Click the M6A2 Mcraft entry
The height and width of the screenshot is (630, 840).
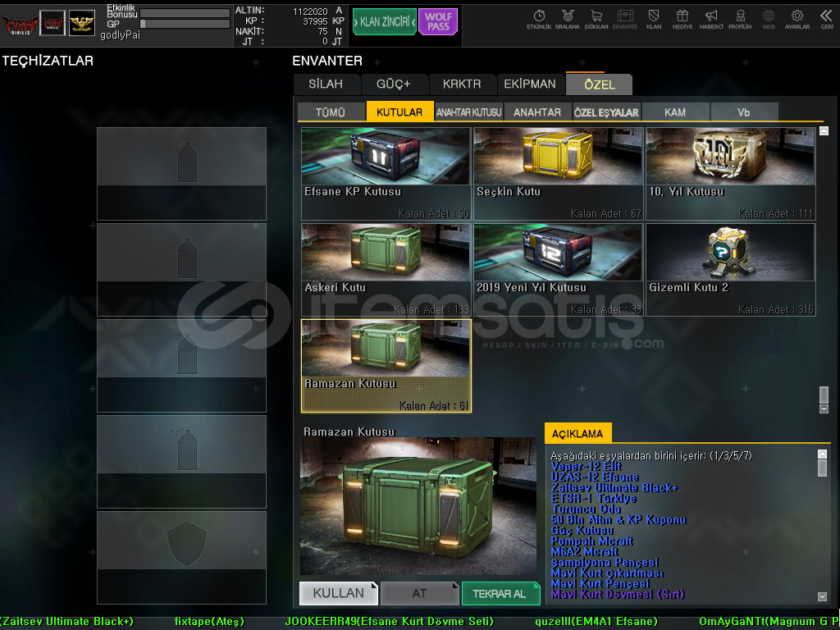(584, 552)
